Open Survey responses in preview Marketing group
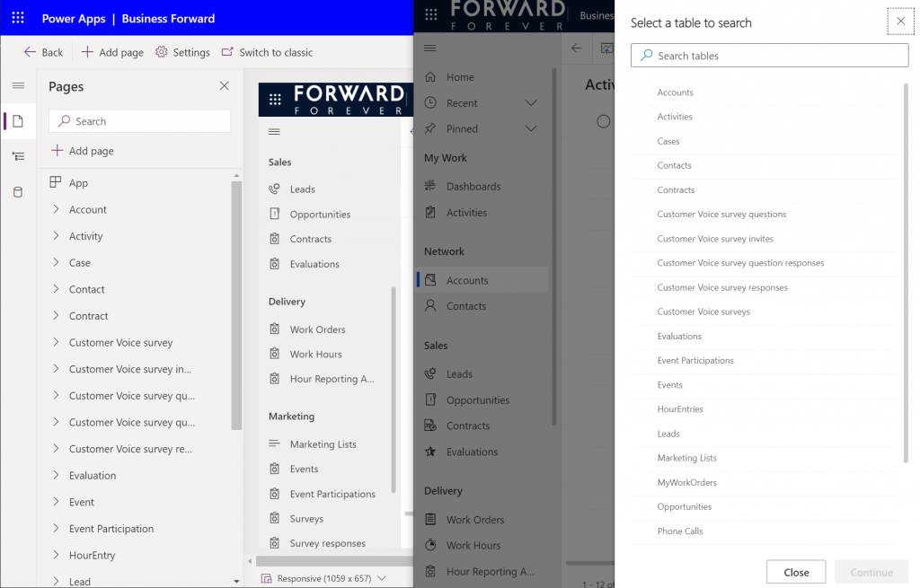This screenshot has width=920, height=588. [x=327, y=543]
